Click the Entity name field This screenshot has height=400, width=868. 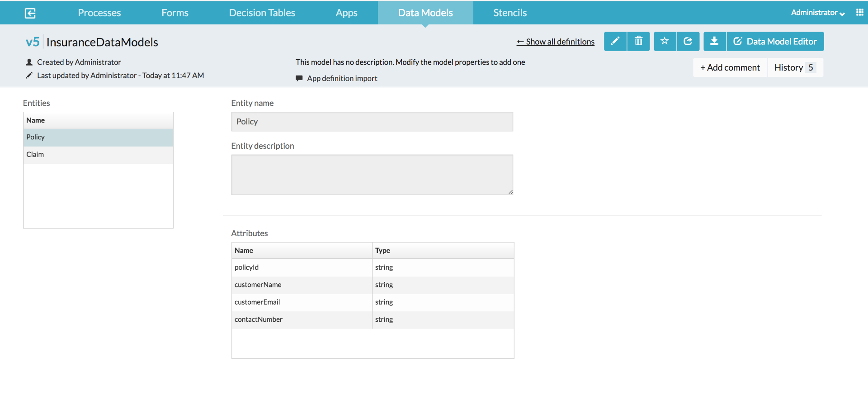(x=372, y=122)
